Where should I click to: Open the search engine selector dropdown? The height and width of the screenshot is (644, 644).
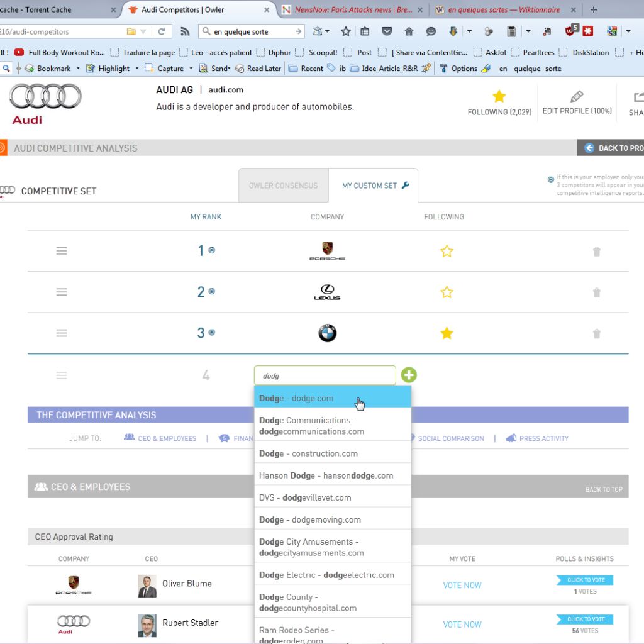point(206,31)
